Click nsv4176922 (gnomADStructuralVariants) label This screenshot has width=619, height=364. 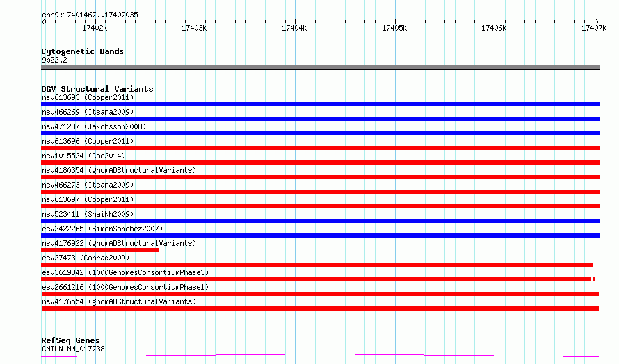click(119, 243)
